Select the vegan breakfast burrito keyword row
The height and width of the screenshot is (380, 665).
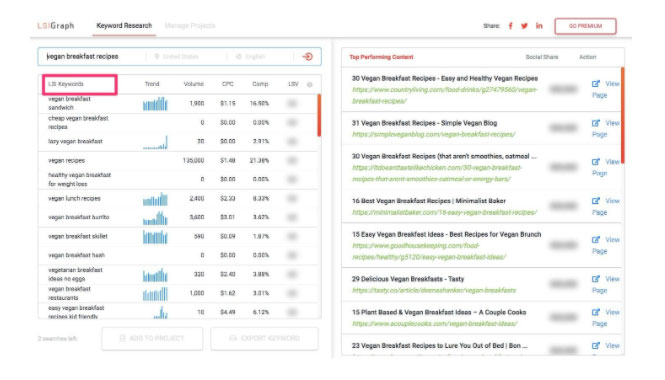[x=178, y=218]
